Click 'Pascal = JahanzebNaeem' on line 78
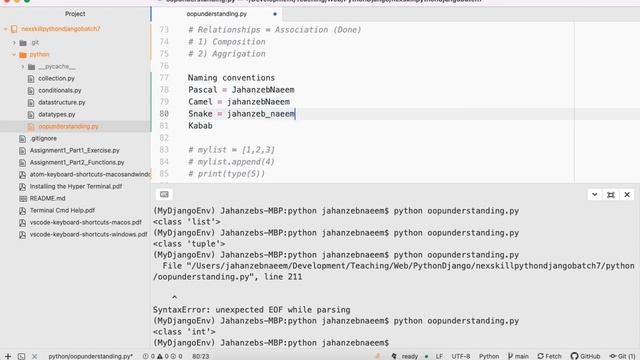 (241, 90)
